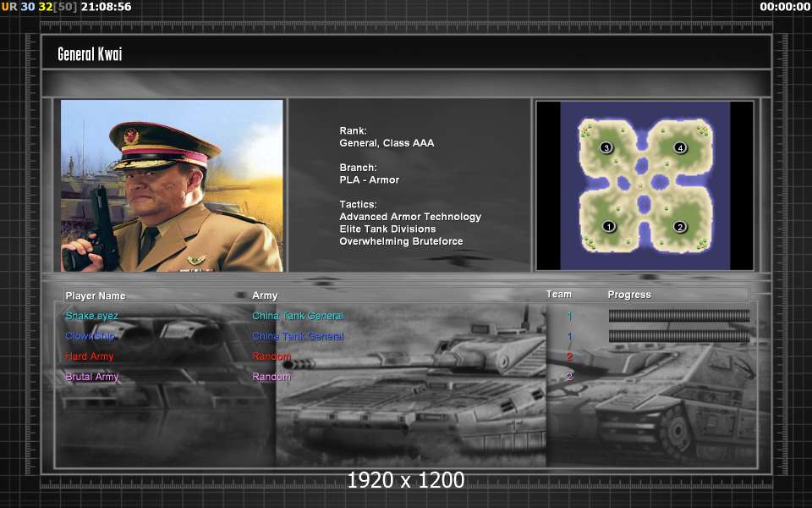Click the 21:08:56 clock readout
The width and height of the screenshot is (812, 508).
pos(107,7)
